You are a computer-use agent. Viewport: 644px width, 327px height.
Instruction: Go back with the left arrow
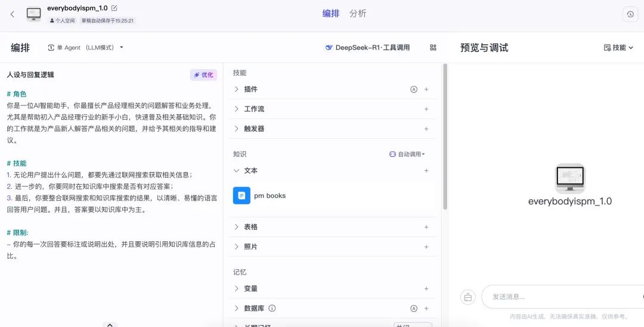13,14
